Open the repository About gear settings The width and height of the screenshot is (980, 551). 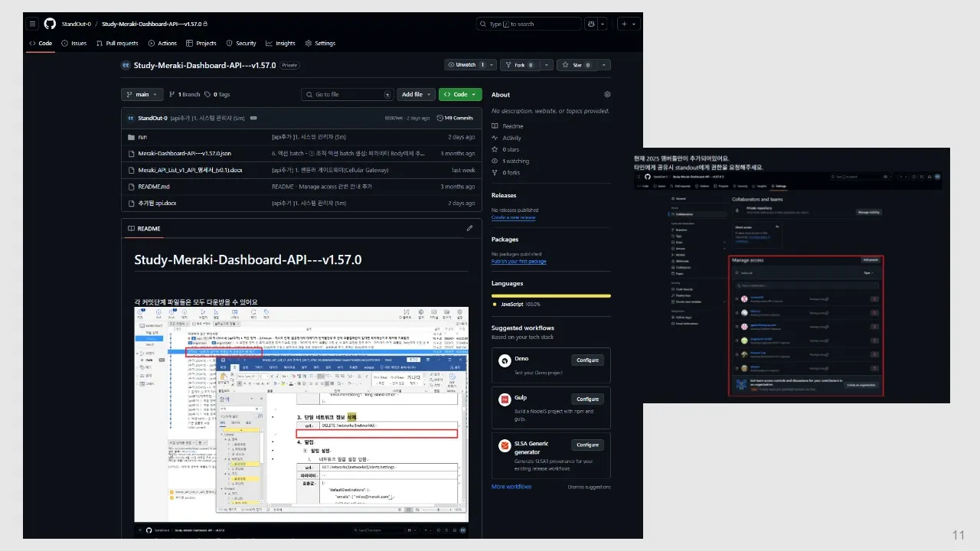point(607,95)
